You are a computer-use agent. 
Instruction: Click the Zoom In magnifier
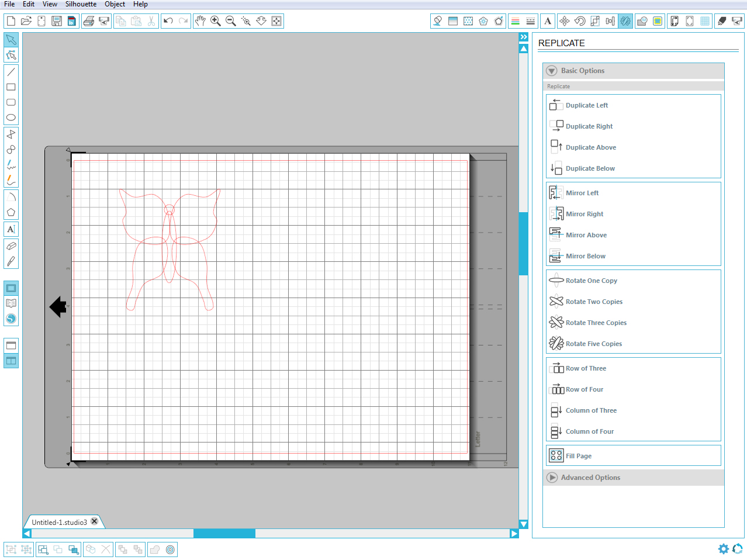click(x=216, y=21)
